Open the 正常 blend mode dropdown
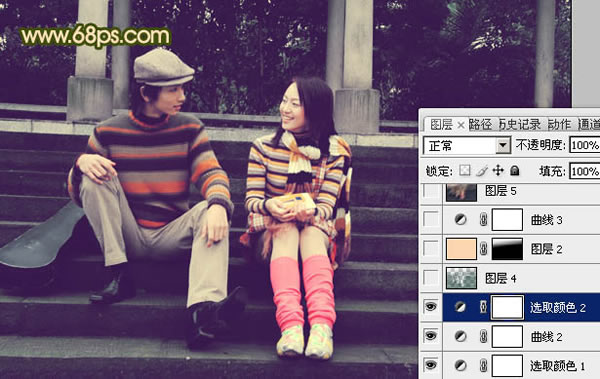 [466, 145]
